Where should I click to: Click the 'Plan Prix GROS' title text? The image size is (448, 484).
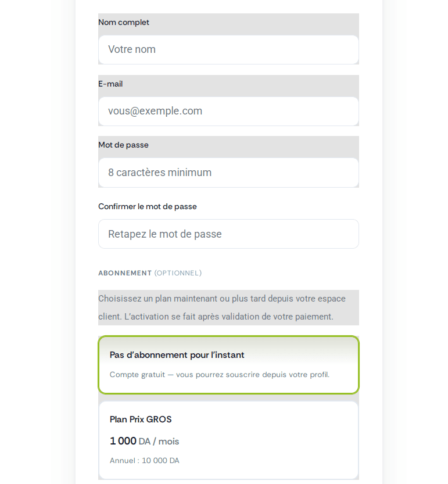(141, 420)
